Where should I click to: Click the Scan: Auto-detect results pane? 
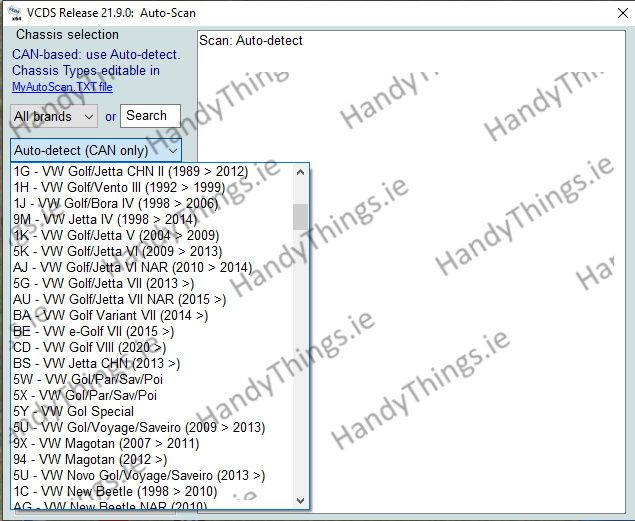click(411, 271)
